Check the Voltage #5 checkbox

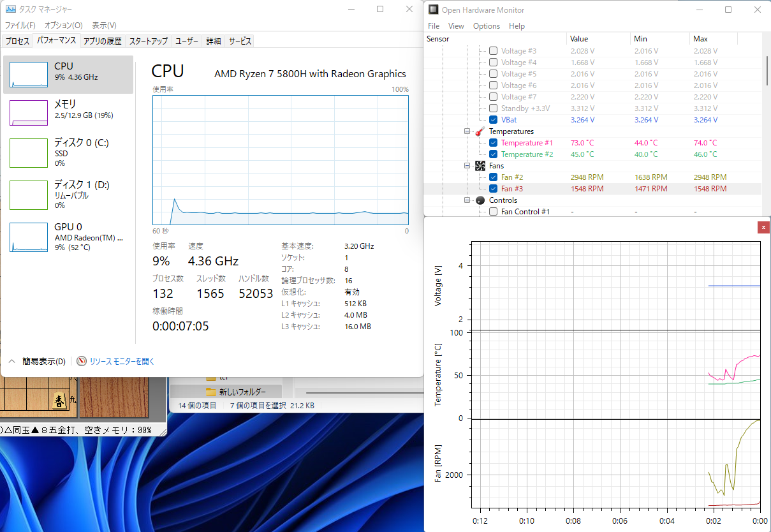click(493, 74)
